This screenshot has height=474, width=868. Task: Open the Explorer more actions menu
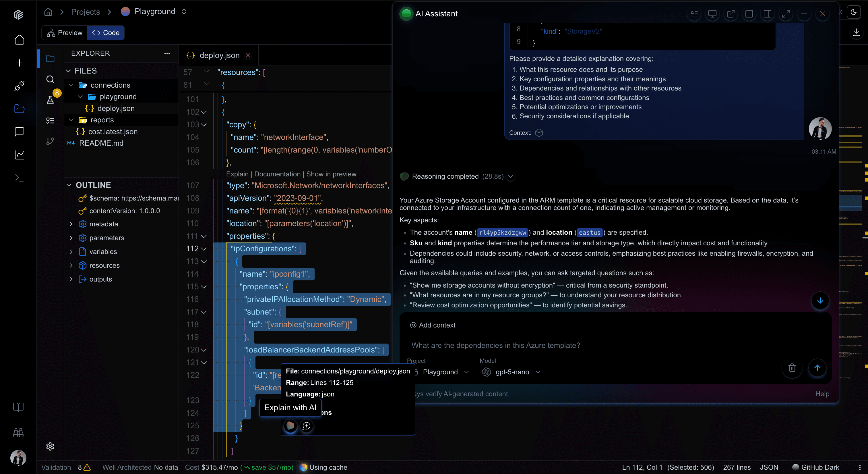coord(167,53)
